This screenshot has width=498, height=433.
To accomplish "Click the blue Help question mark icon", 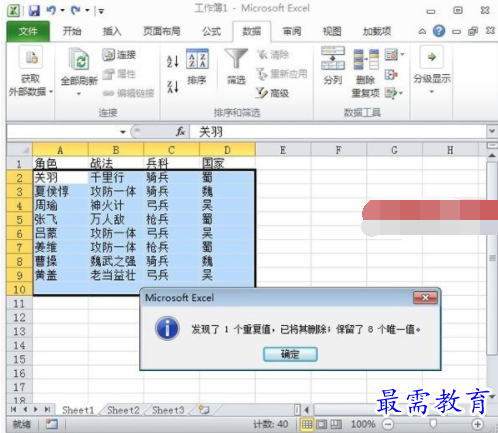I will click(x=439, y=31).
